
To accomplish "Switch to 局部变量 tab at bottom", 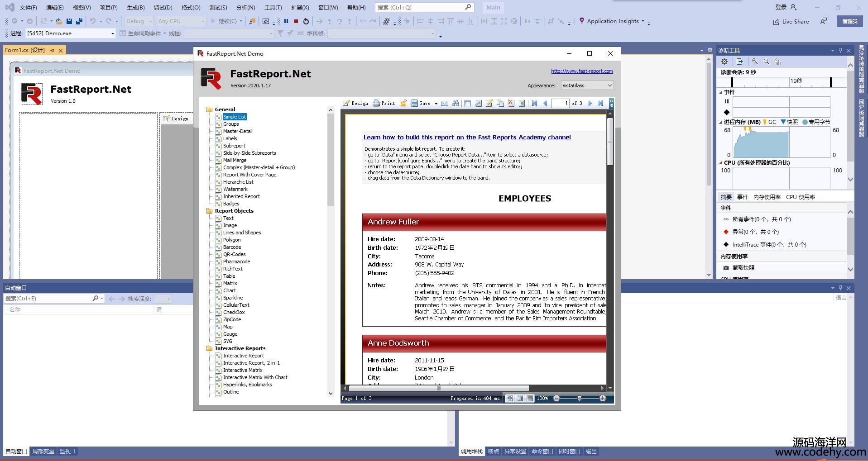I will coord(43,451).
